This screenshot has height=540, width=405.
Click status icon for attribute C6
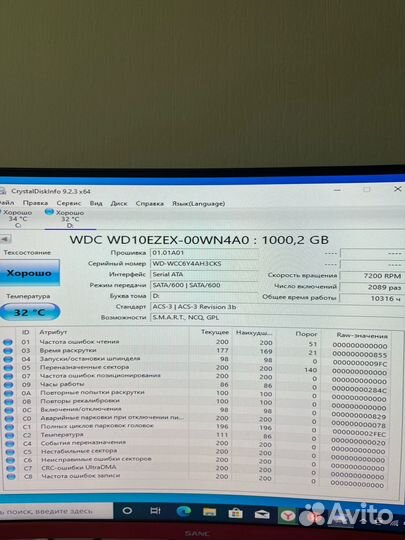[11, 460]
